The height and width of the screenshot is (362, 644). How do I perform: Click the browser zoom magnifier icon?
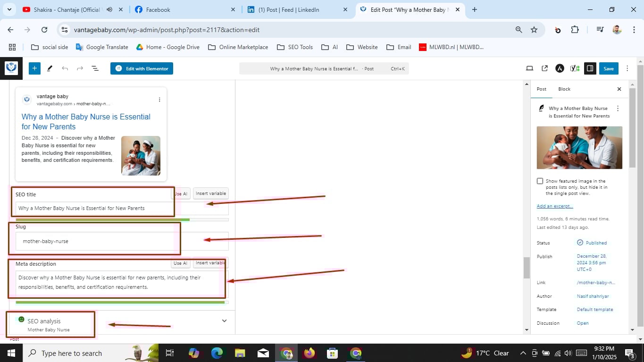[x=519, y=30]
